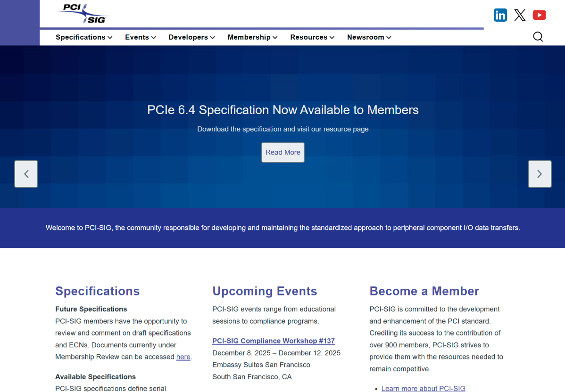Click the PCIe 6.4 Specification banner title
The image size is (565, 392).
click(283, 110)
